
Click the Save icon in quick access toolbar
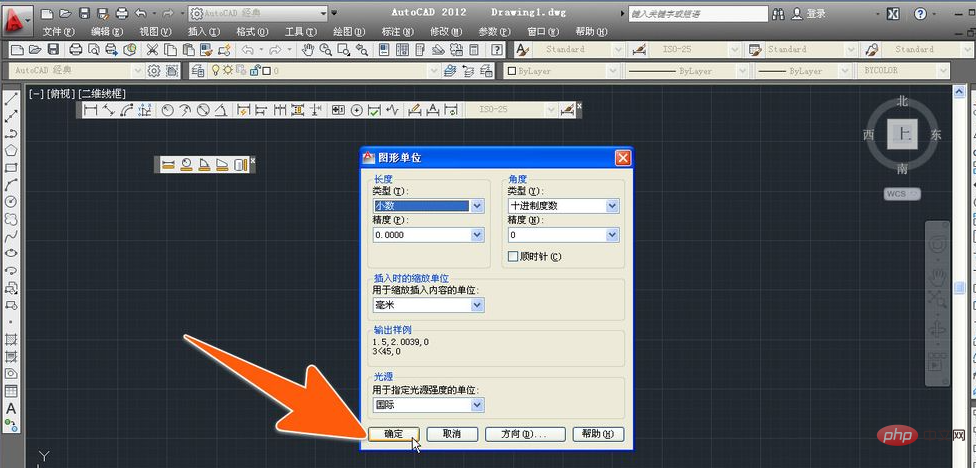click(85, 13)
